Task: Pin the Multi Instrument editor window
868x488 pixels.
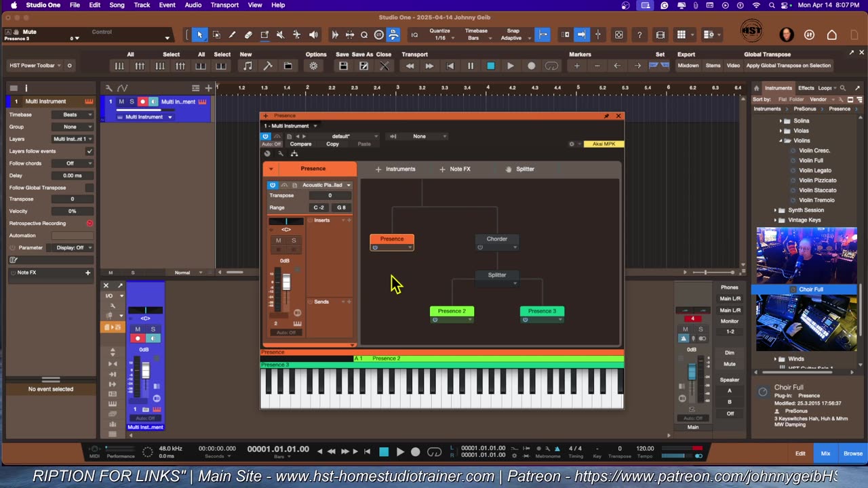Action: click(x=606, y=116)
